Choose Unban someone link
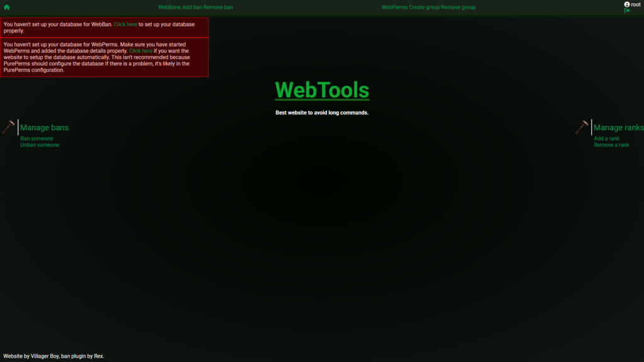Viewport: 644px width, 362px height. click(40, 145)
